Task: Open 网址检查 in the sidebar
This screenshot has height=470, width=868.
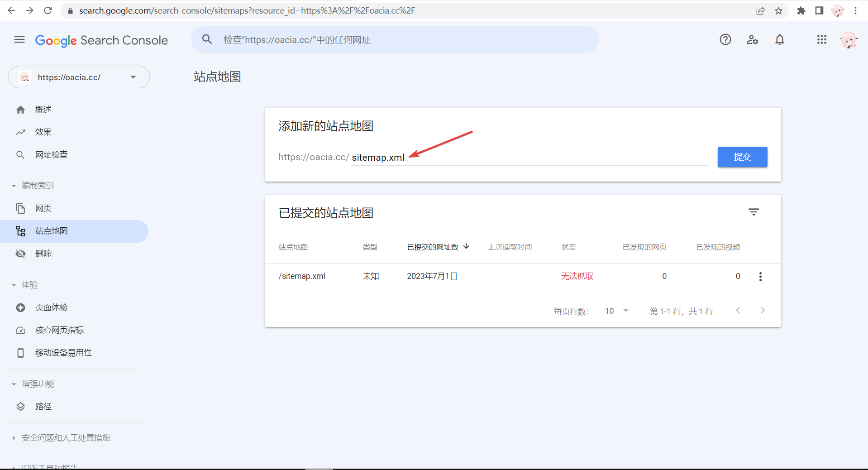Action: [x=51, y=155]
